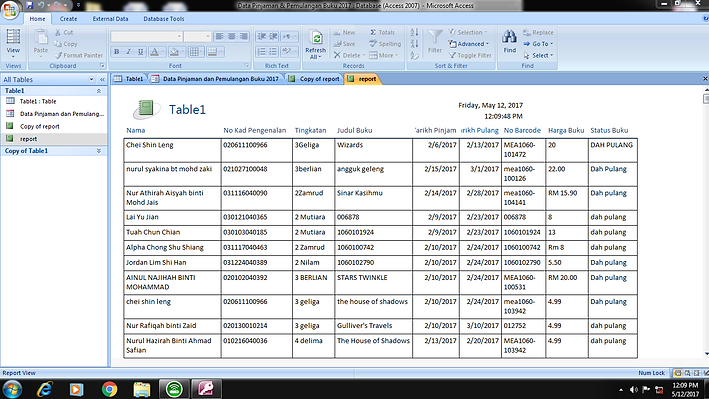Toggle Underline formatting
Viewport: 709px width, 399px height.
[141, 52]
